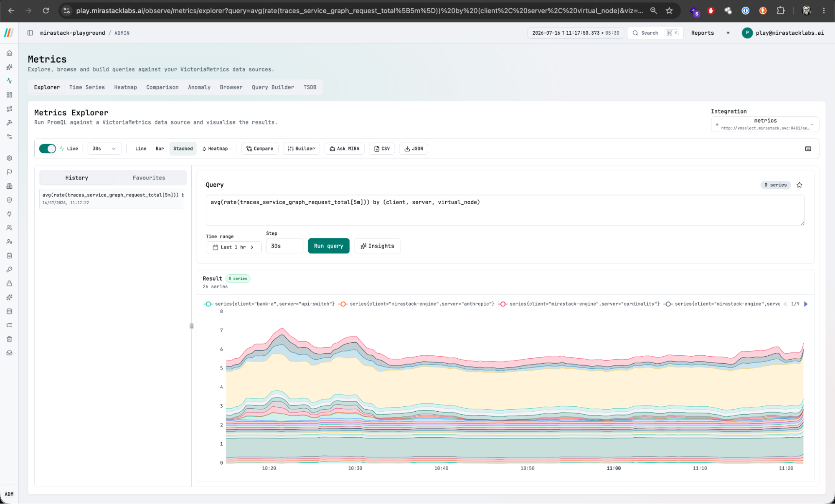The width and height of the screenshot is (835, 504).
Task: Show the History queries tab
Action: click(x=76, y=178)
